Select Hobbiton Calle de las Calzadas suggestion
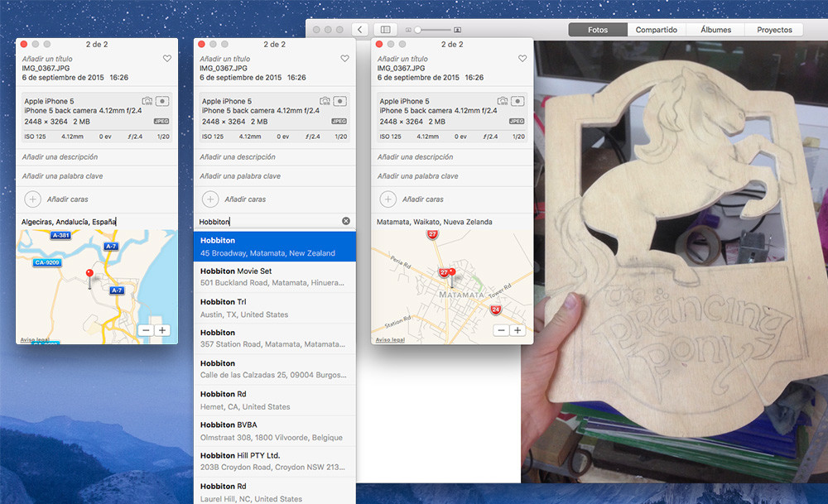This screenshot has height=504, width=828. pos(275,369)
